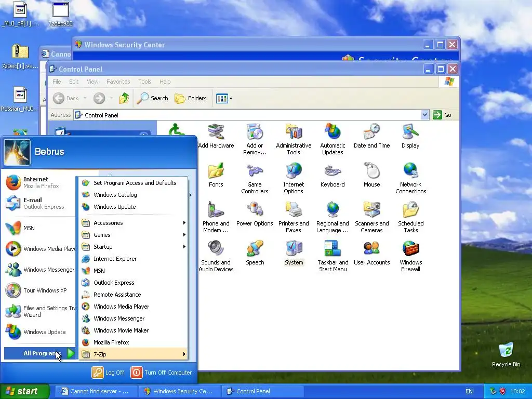Launch Windows Movie Maker from programs list
The height and width of the screenshot is (399, 532).
tap(134, 330)
